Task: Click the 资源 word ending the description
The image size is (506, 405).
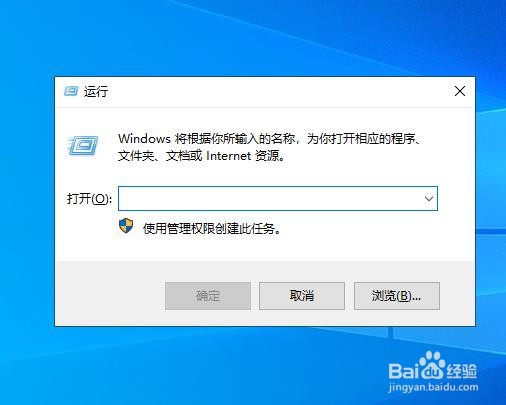Action: click(267, 156)
